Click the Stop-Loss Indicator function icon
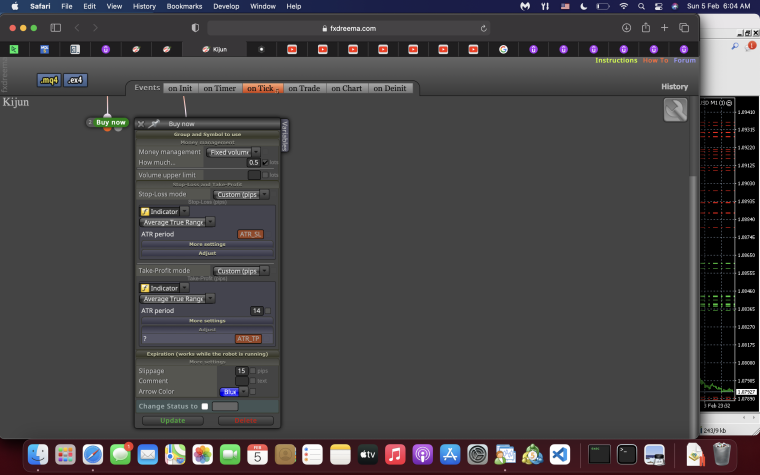The height and width of the screenshot is (475, 760). [145, 212]
